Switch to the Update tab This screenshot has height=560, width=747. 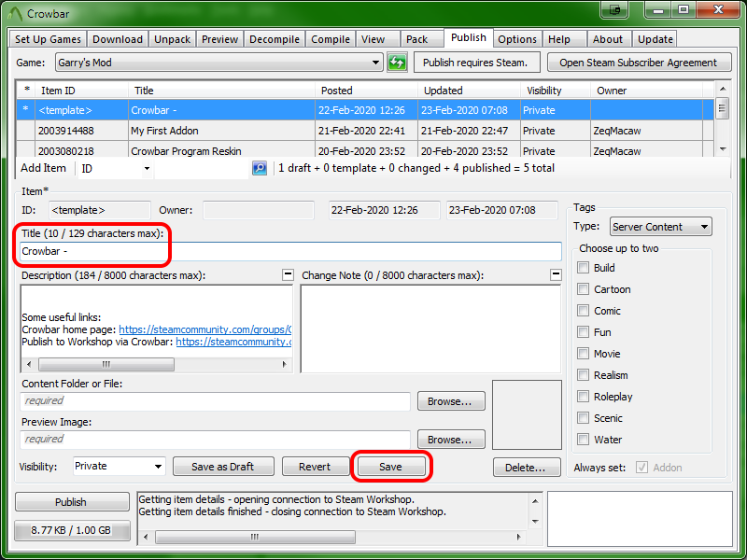pos(655,39)
